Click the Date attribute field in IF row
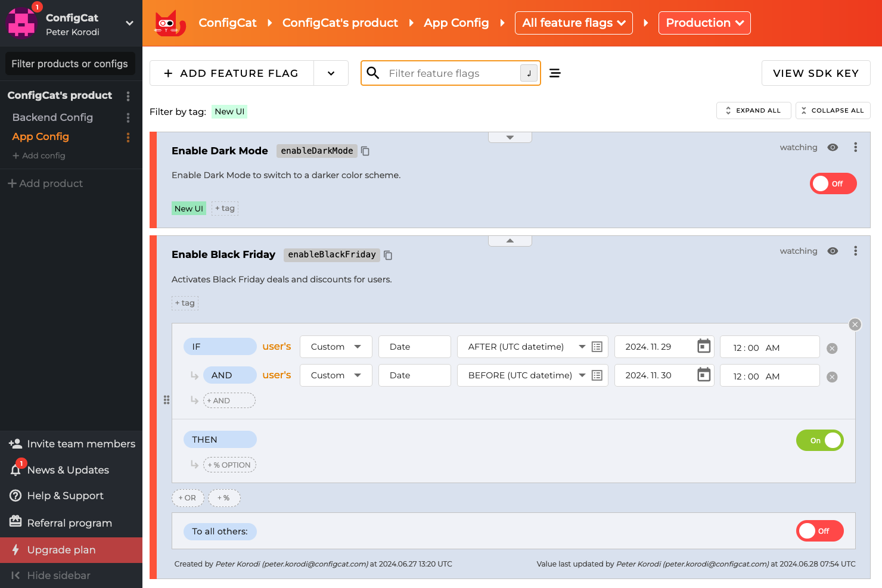This screenshot has height=588, width=882. 415,347
